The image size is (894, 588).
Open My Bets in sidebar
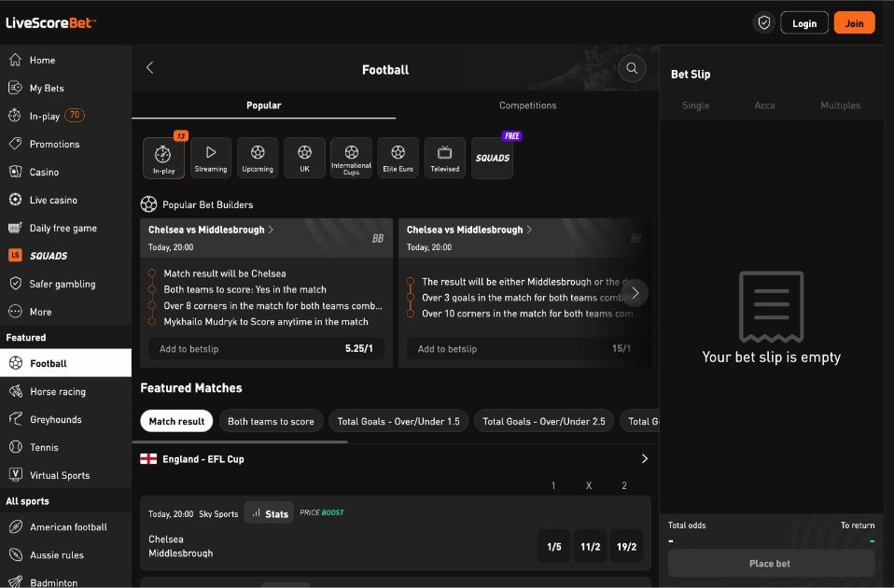point(65,88)
